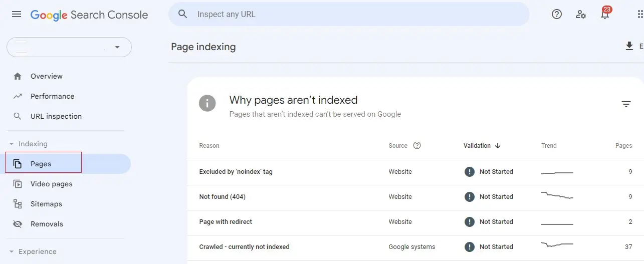
Task: Focus the Inspect any URL field
Action: [x=349, y=14]
